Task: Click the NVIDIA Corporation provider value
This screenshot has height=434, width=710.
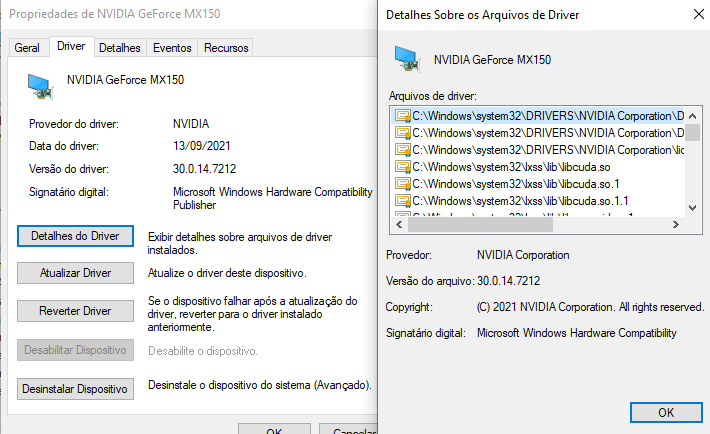Action: point(523,255)
